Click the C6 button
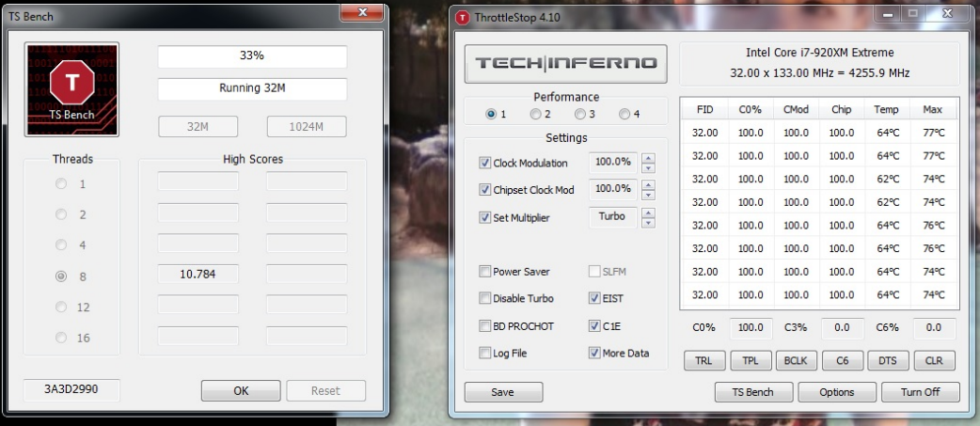Viewport: 980px width, 426px height. 843,360
